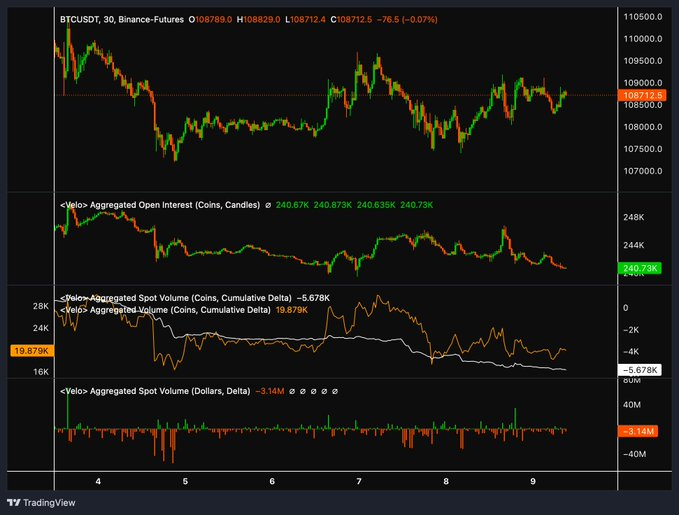Click the change value −76.5 (−0.07%)
The height and width of the screenshot is (515, 679).
(x=407, y=19)
